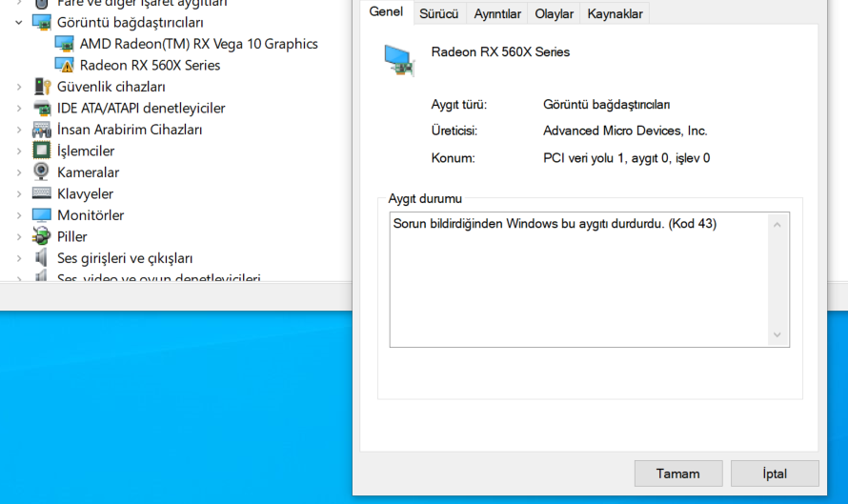This screenshot has width=848, height=504.
Task: Expand the Ses girişleri ve çıkışları node
Action: point(19,258)
